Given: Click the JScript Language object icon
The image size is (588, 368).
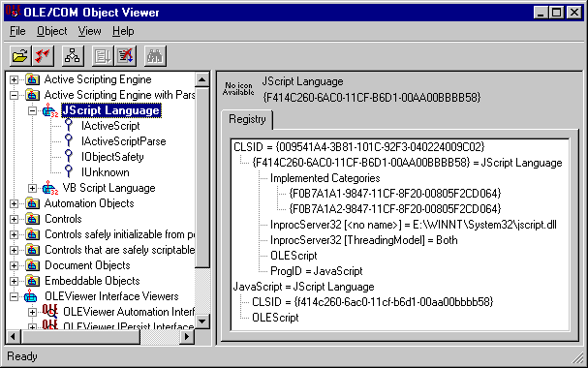Looking at the screenshot, I should pyautogui.click(x=49, y=110).
